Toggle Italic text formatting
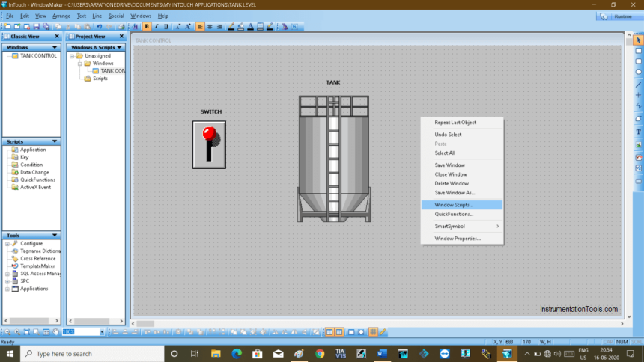The width and height of the screenshot is (644, 362). tap(156, 26)
